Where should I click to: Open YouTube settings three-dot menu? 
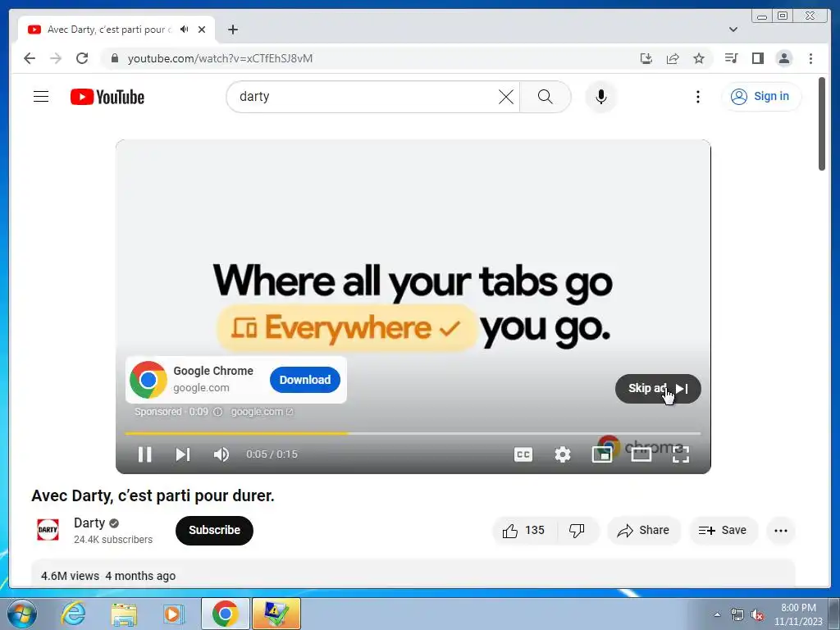click(x=697, y=97)
